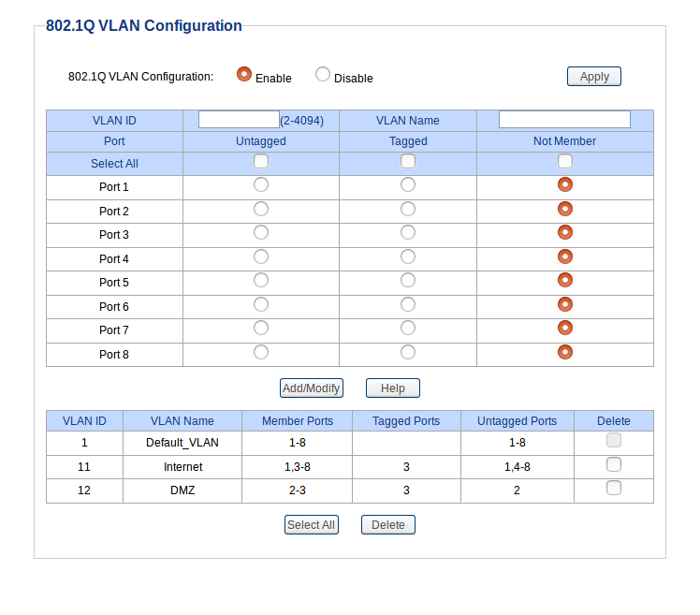The height and width of the screenshot is (615, 700).
Task: Choose Not Member for Port 2
Action: pos(564,209)
